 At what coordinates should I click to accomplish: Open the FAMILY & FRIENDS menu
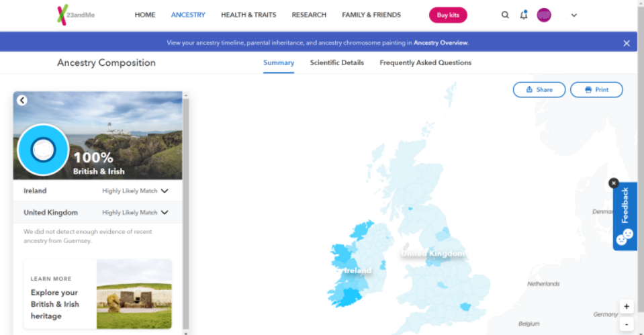371,15
